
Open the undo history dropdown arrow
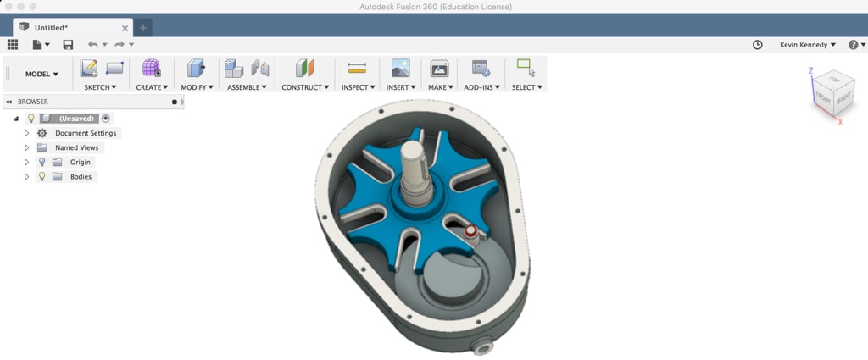click(x=104, y=45)
